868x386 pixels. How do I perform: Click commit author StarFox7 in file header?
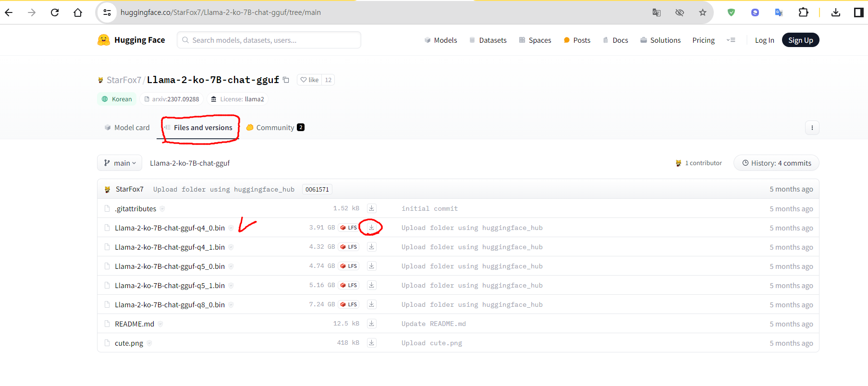click(130, 189)
